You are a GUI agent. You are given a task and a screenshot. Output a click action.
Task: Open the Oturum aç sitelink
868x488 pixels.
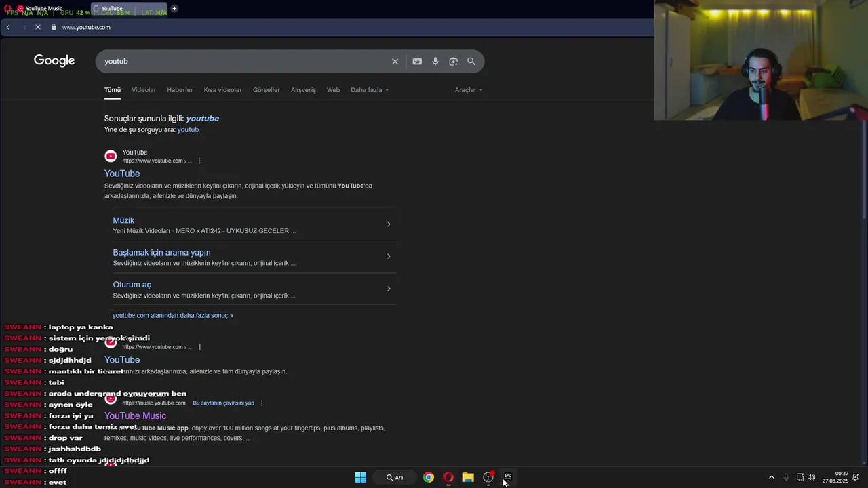(x=132, y=285)
